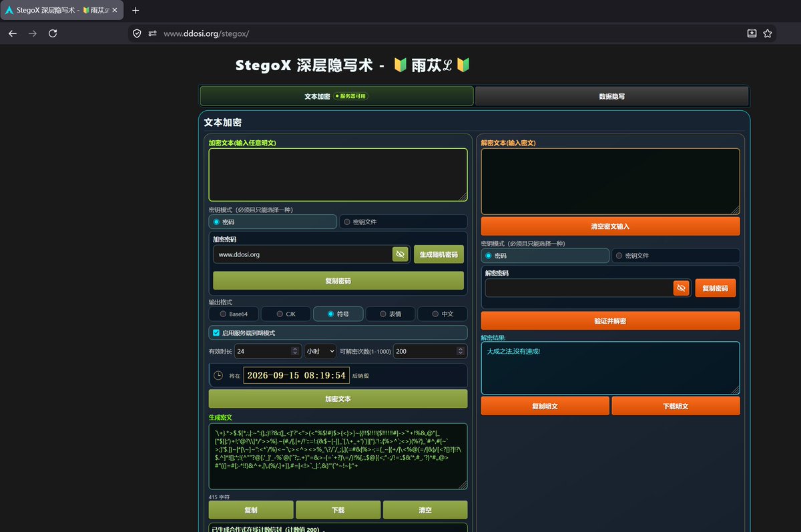Click the browser address bar URL
The height and width of the screenshot is (532, 801).
tap(206, 33)
